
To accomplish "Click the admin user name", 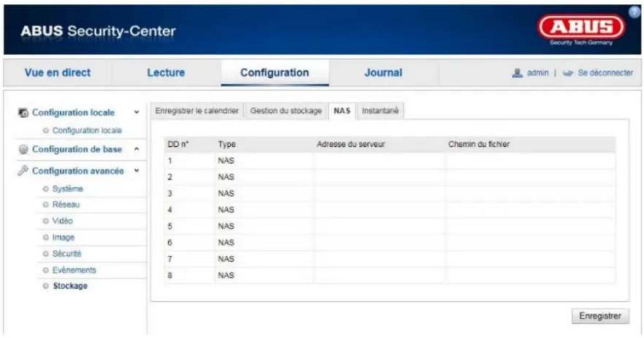I will pos(538,73).
